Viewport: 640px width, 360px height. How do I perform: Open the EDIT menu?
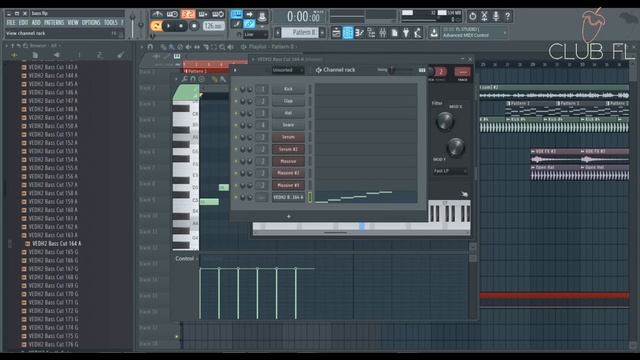click(23, 22)
